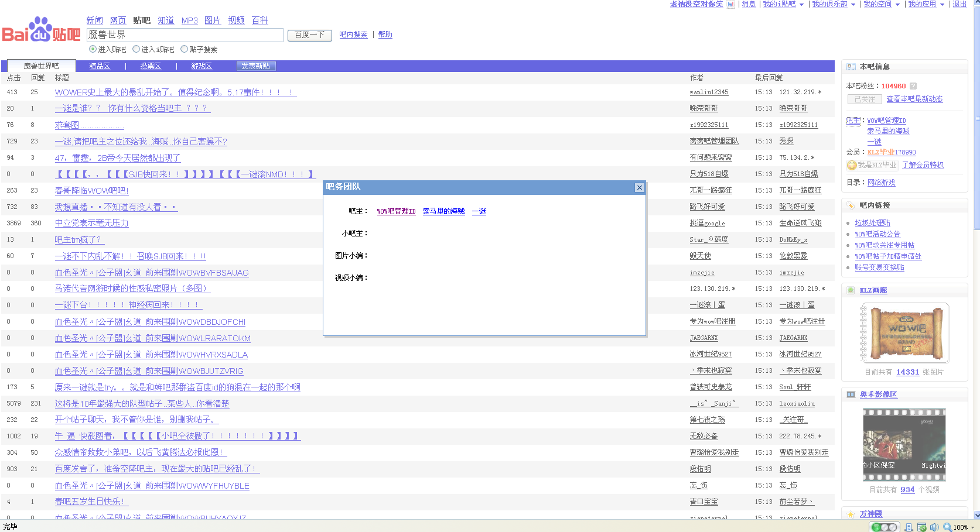
Task: Click the 已关注 follow button
Action: coord(865,99)
